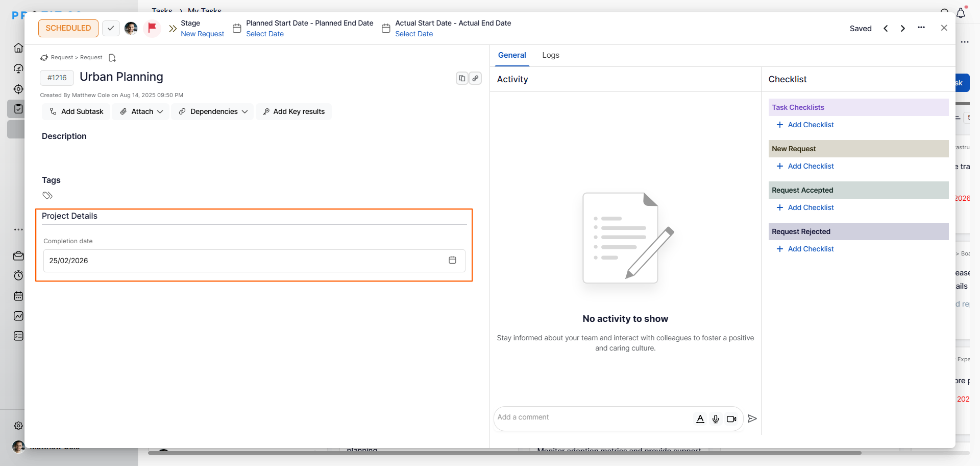
Task: Open the SCHEDULED status dropdown
Action: tap(68, 28)
